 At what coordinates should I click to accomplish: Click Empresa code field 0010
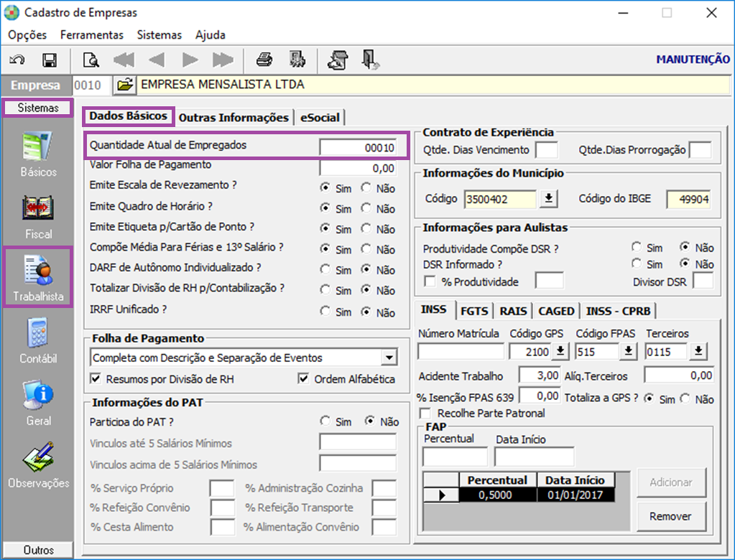pyautogui.click(x=91, y=85)
